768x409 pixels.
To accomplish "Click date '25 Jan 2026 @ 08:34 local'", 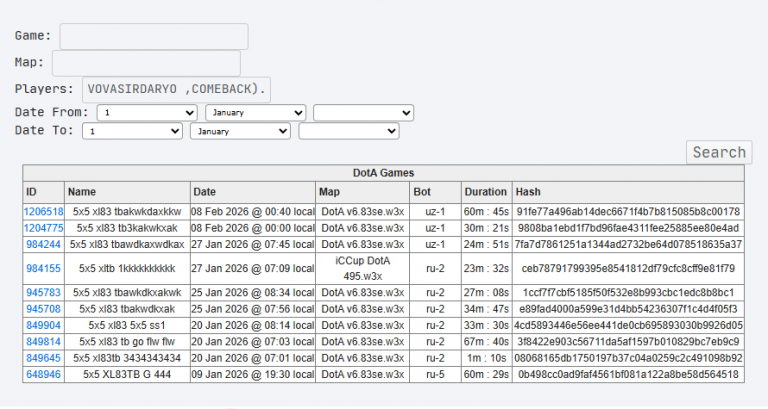I will [x=253, y=292].
